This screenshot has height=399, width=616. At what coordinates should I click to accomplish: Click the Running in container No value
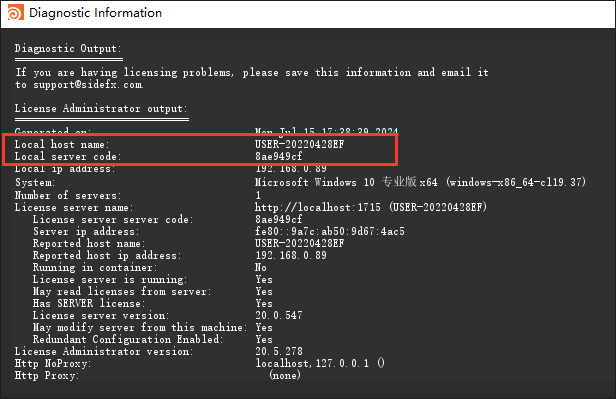click(x=260, y=267)
